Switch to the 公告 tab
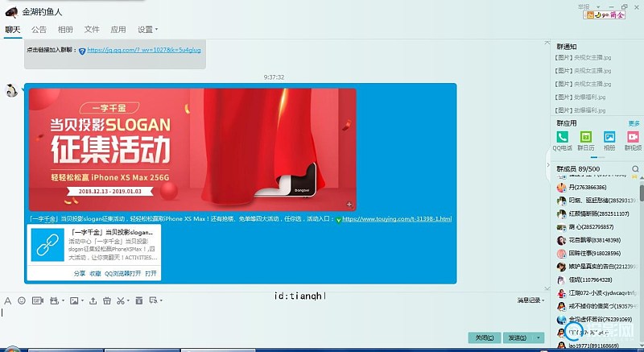This screenshot has height=352, width=644. pos(39,30)
